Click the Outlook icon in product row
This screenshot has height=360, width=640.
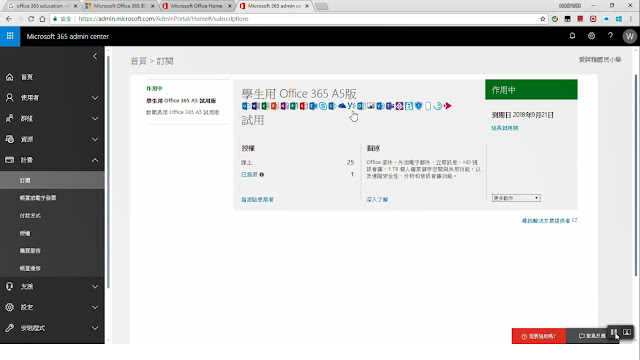click(245, 106)
